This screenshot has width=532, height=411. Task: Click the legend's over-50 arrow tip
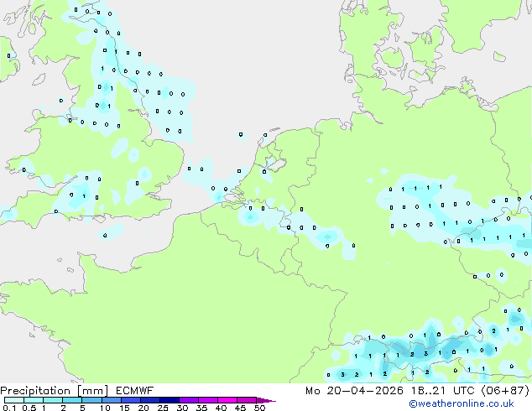[266, 400]
